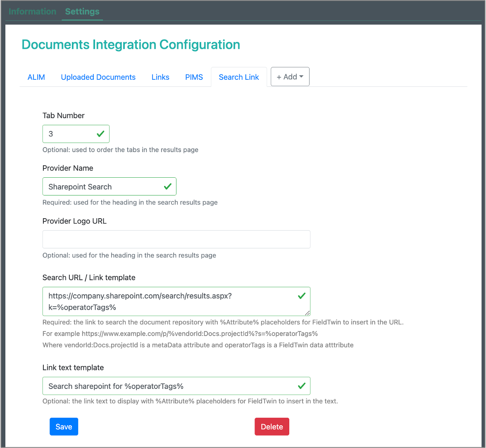486x448 pixels.
Task: Click the example URL help text line
Action: pos(180,334)
